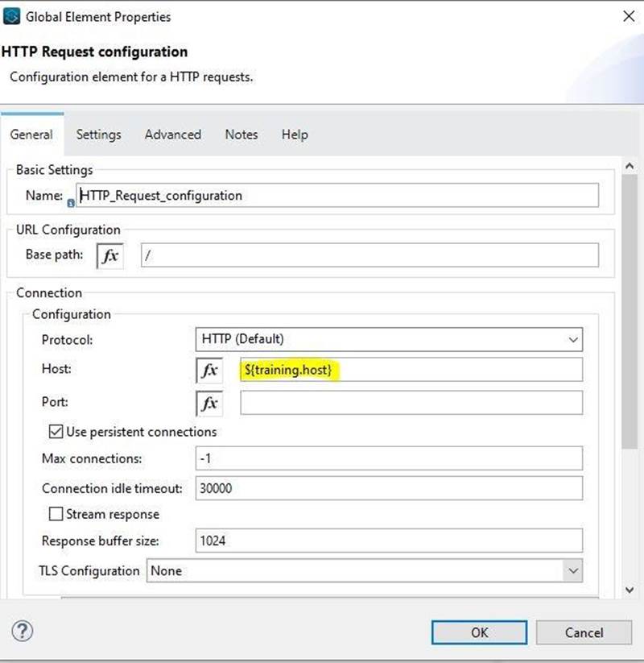The height and width of the screenshot is (663, 644).
Task: Select the Notes tab
Action: tap(242, 135)
